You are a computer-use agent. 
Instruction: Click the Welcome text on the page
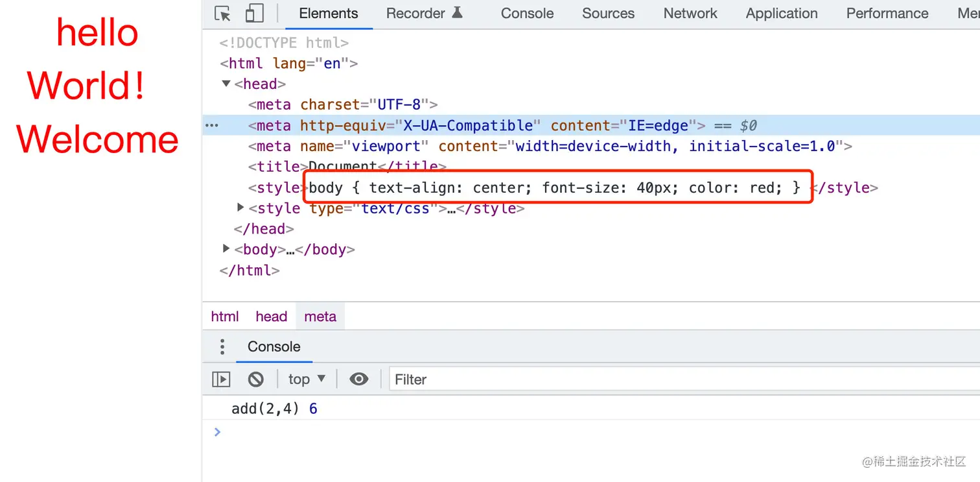tap(97, 139)
